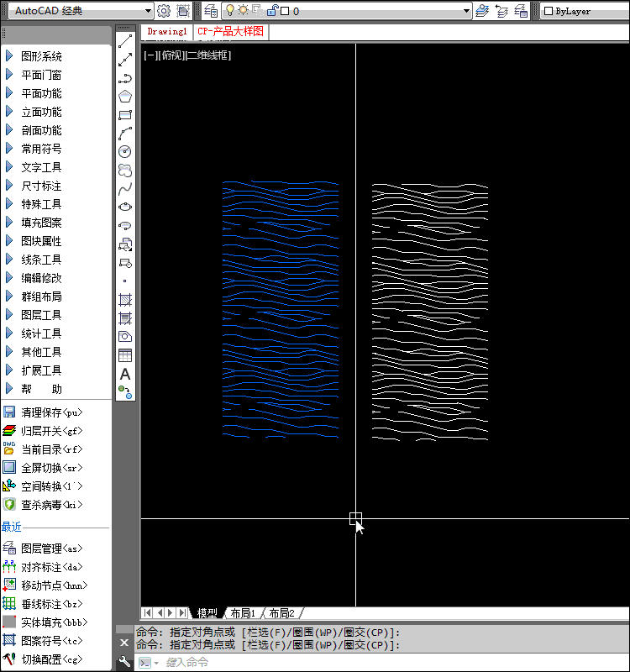
Task: Select the Construction line tool
Action: pos(125,60)
